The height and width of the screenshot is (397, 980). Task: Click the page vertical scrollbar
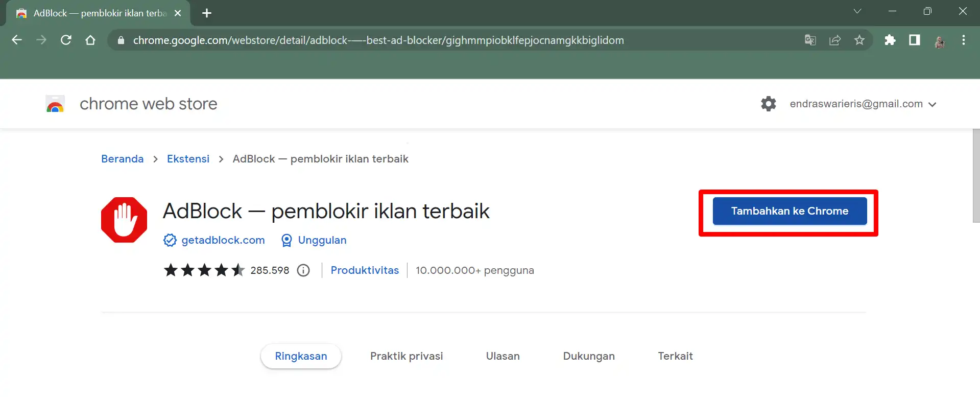click(976, 176)
